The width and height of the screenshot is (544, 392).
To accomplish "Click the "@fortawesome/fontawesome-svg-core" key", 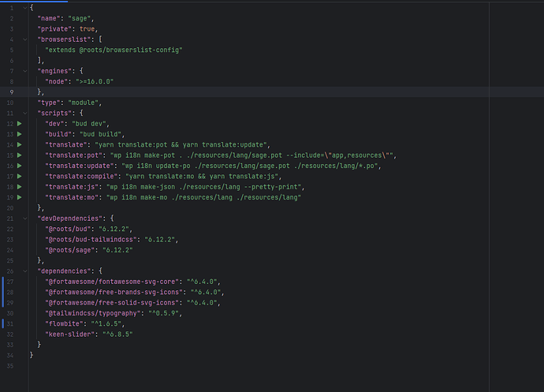I will point(112,282).
